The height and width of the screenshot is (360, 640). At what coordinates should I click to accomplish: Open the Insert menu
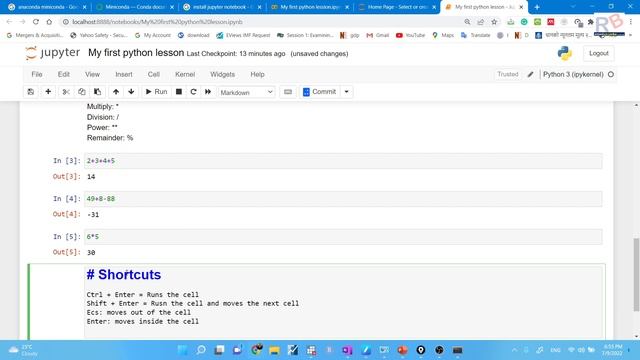coord(124,74)
